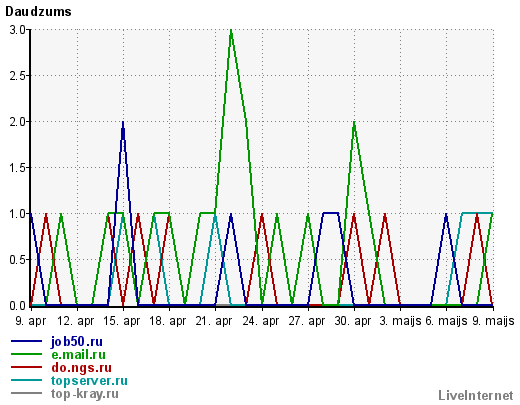The width and height of the screenshot is (520, 405).
Task: Click the gray top-kray.ru color line
Action: click(27, 393)
